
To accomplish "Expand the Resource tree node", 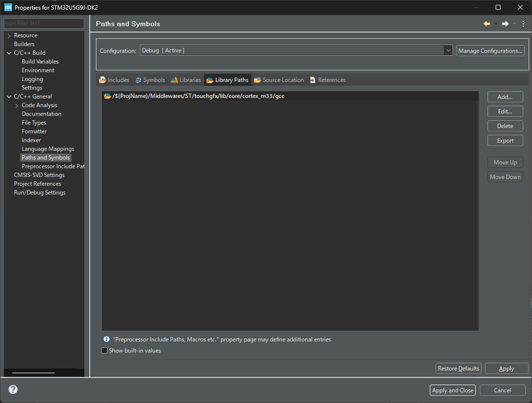I will 9,36.
